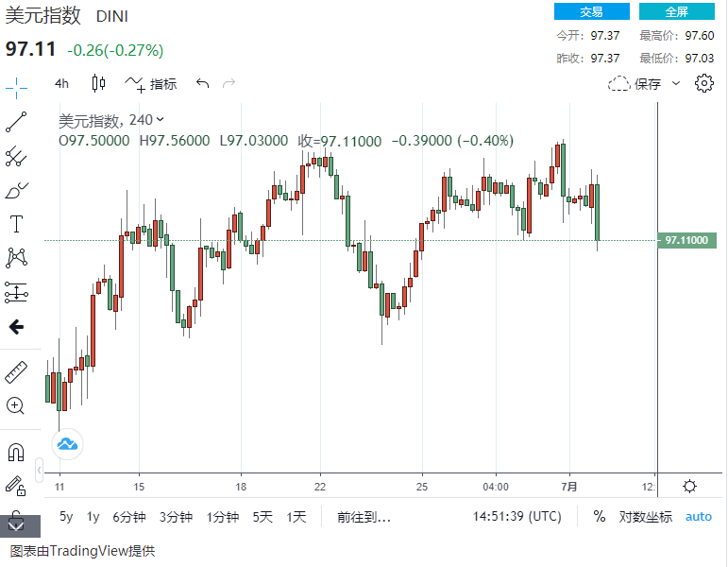728x567 pixels.
Task: Select the ruler measure tool
Action: pos(16,371)
